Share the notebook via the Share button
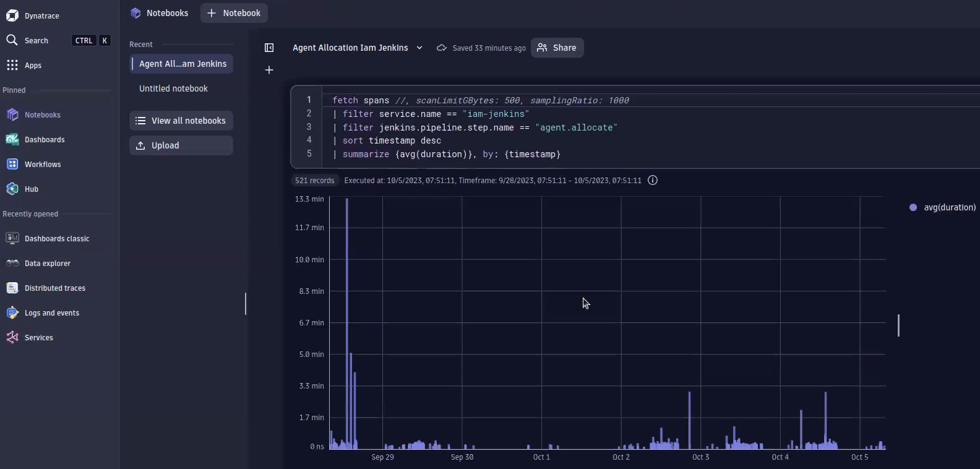980x469 pixels. coord(557,48)
